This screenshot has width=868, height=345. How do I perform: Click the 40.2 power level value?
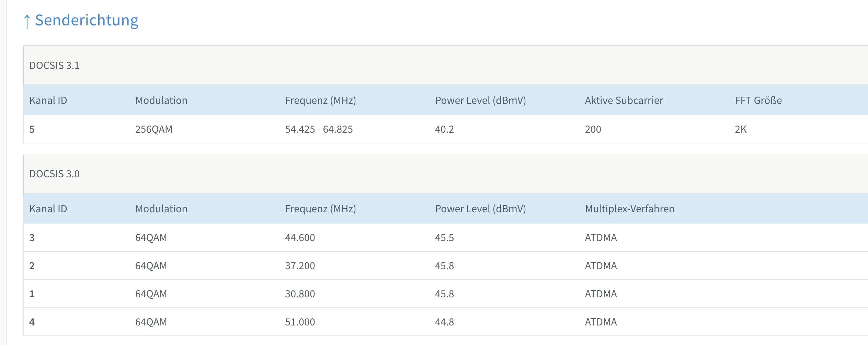pos(444,129)
